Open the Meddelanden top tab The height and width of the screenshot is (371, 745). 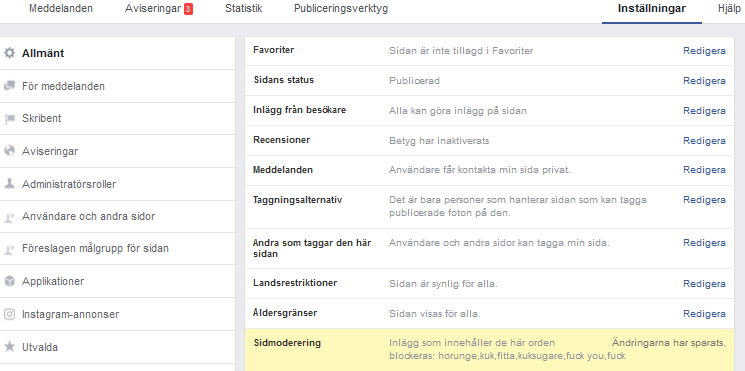(61, 9)
